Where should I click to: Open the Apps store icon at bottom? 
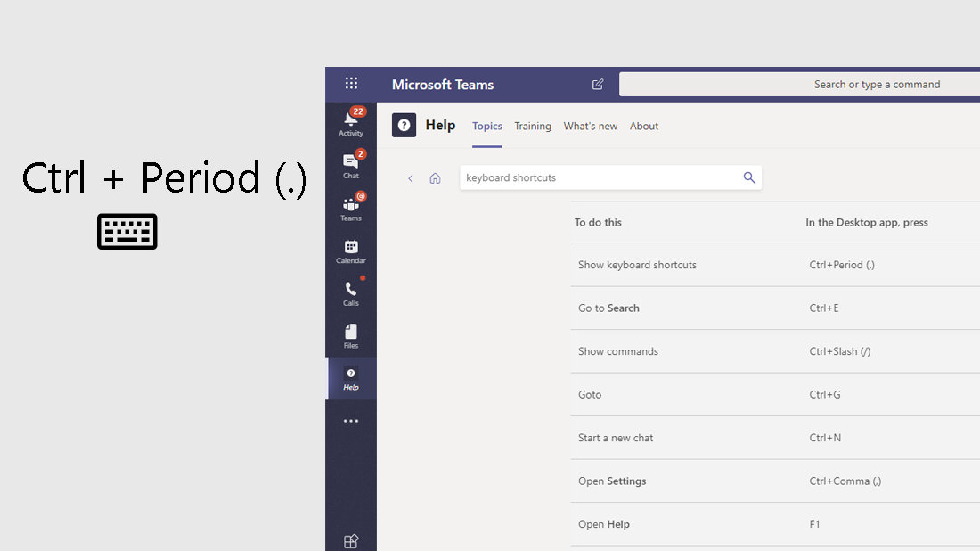[x=351, y=540]
